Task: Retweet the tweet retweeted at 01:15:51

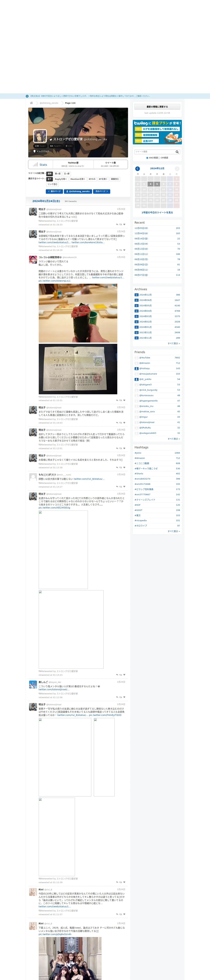Action: pos(121,400)
